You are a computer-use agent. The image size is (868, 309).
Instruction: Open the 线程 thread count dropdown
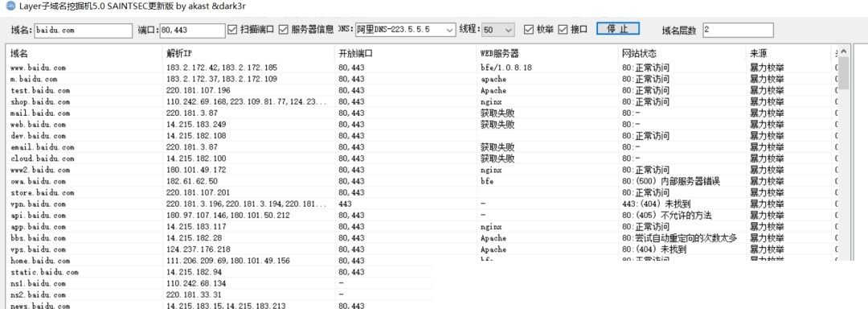pyautogui.click(x=498, y=30)
